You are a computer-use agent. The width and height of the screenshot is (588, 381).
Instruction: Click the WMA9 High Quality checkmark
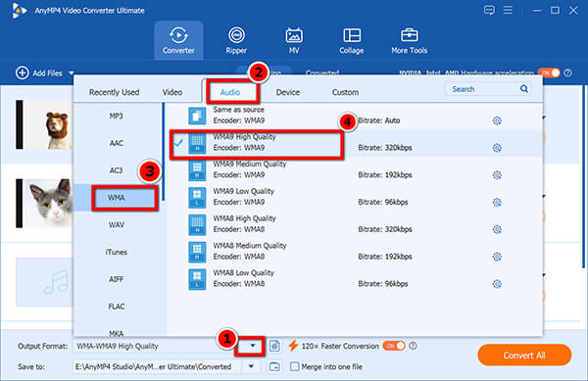(178, 142)
